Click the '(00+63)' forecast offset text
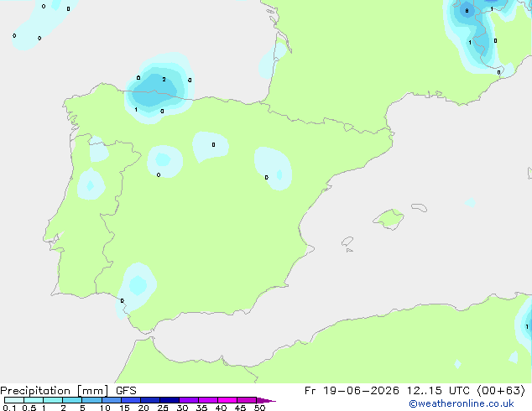 pyautogui.click(x=501, y=391)
